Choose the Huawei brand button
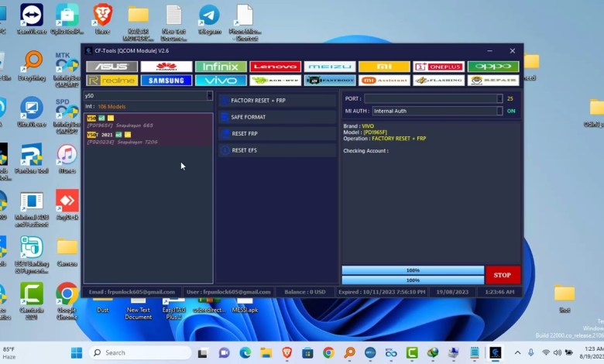Viewport: 604px width, 364px height. (166, 67)
